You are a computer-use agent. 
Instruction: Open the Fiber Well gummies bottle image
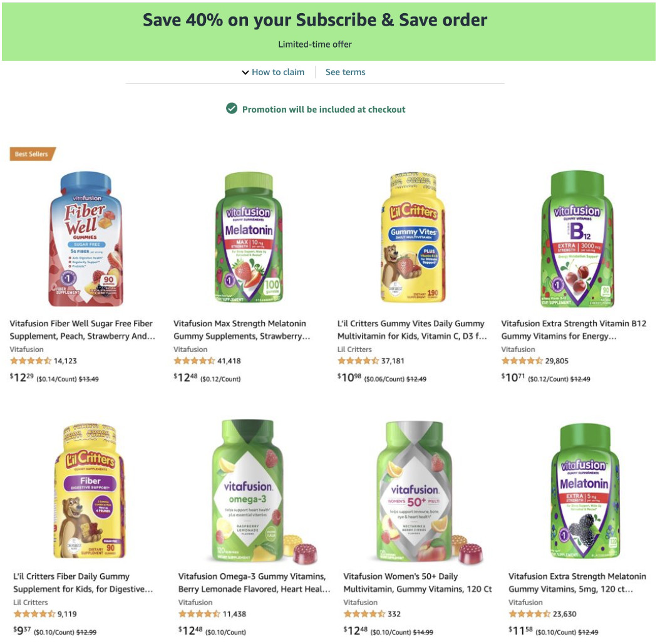[86, 239]
